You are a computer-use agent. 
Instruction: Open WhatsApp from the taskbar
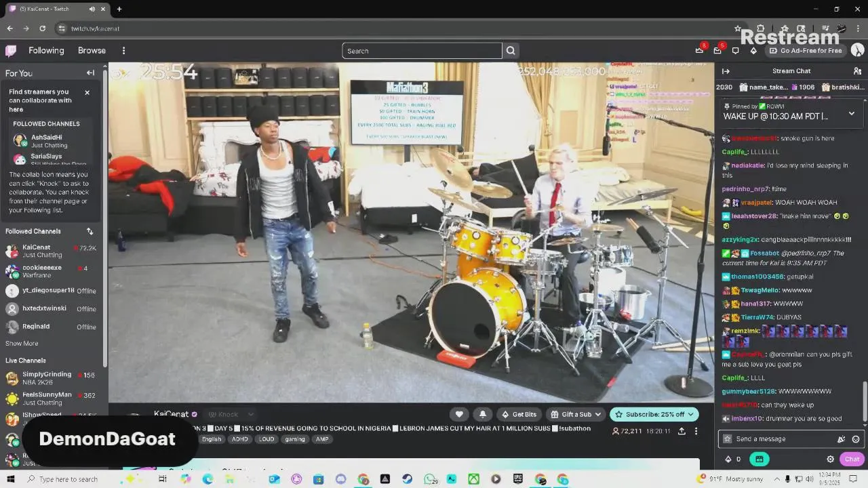point(429,479)
